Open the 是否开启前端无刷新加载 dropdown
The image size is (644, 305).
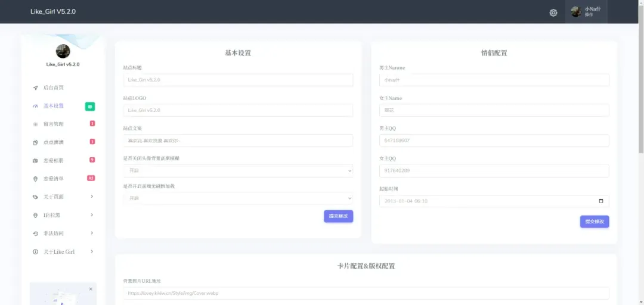tap(238, 198)
